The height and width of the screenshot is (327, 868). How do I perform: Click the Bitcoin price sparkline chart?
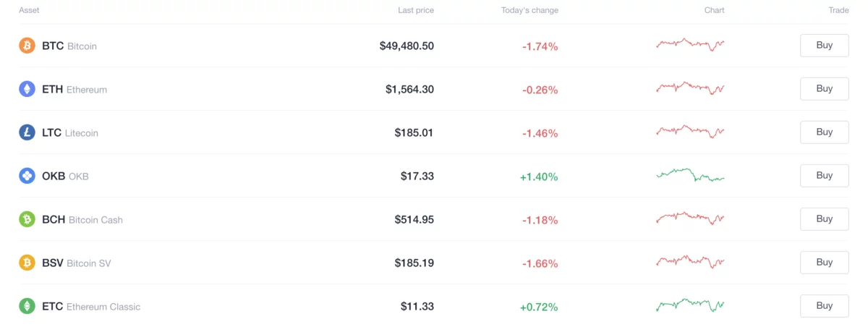690,44
